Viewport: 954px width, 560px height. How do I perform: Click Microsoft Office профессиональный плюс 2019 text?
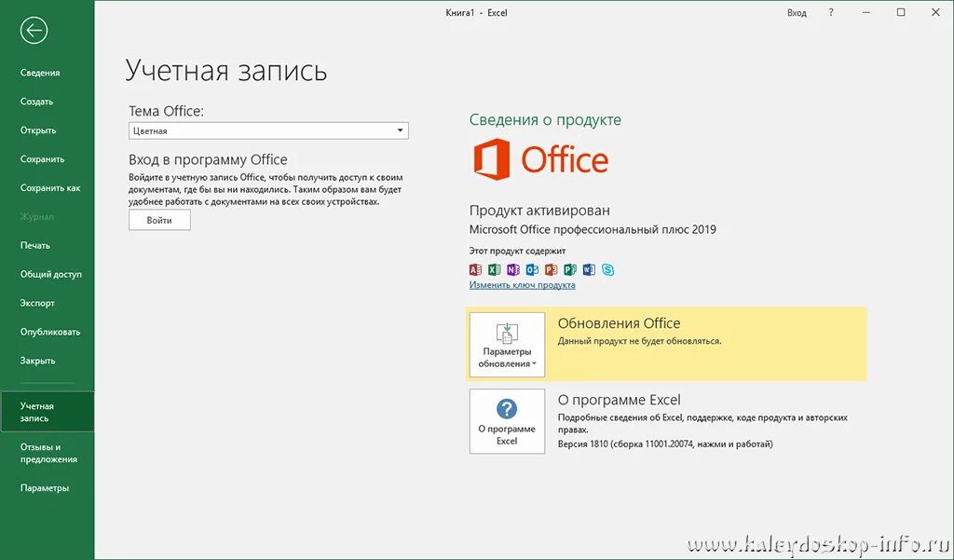point(593,229)
